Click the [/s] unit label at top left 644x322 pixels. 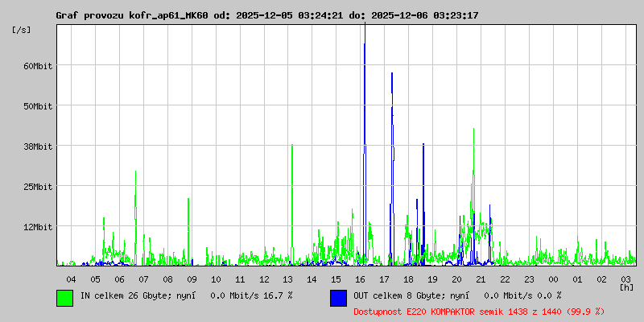[23, 29]
